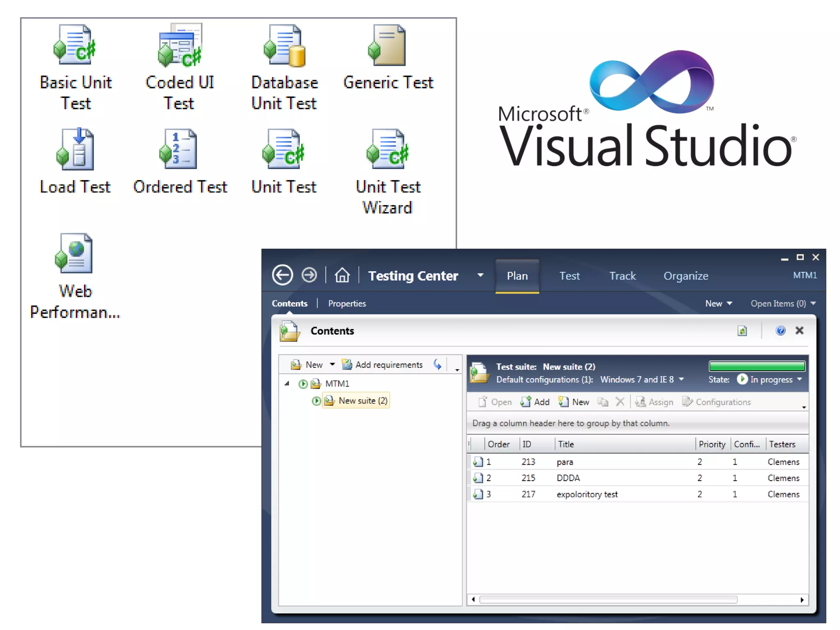Go to home in Testing Center

[x=342, y=275]
